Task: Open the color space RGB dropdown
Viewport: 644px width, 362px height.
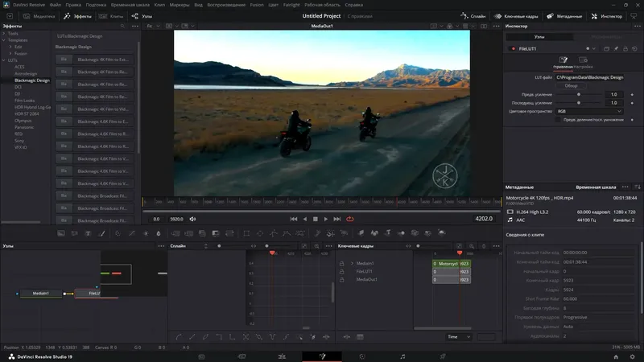Action: tap(589, 111)
